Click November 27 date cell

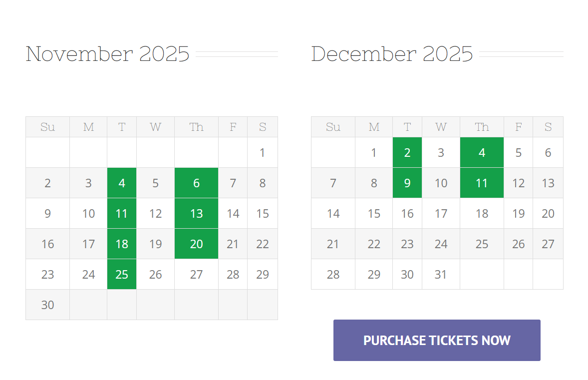tap(196, 274)
